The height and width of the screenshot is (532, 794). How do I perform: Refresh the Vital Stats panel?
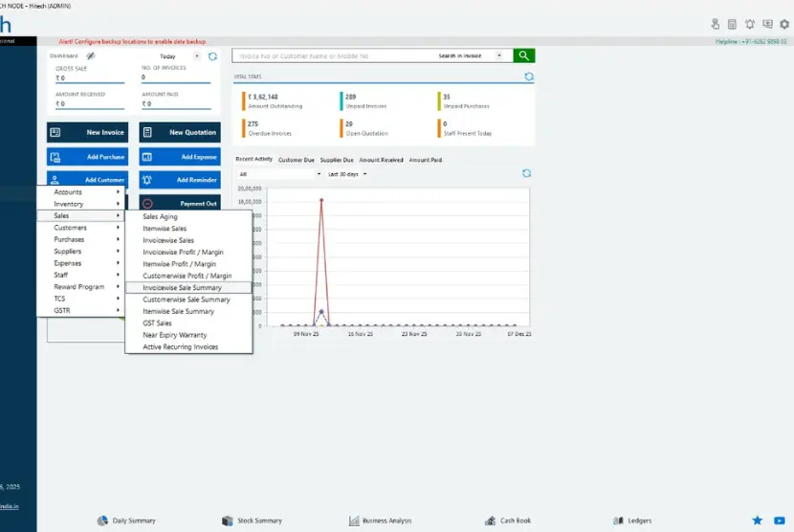point(528,77)
